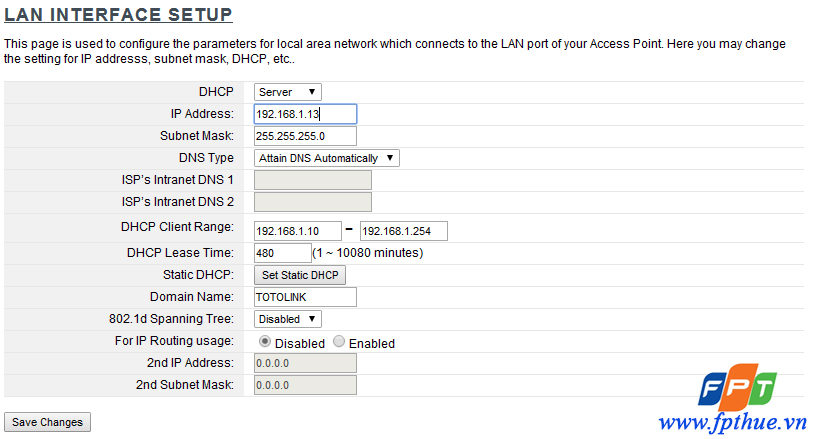Focus the Subnet Mask field

[x=305, y=136]
